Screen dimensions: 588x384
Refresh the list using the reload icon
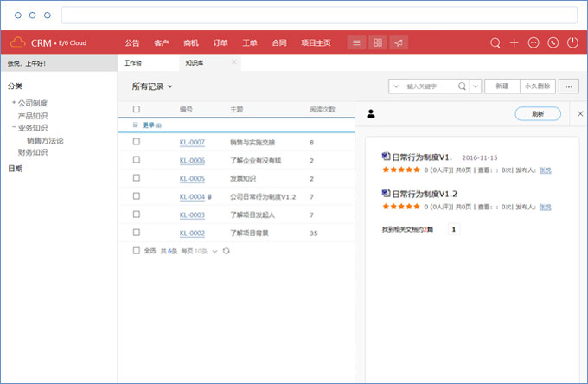click(x=227, y=251)
